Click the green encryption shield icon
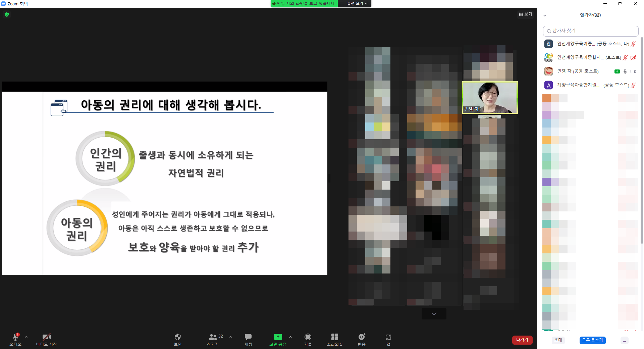 [x=7, y=14]
